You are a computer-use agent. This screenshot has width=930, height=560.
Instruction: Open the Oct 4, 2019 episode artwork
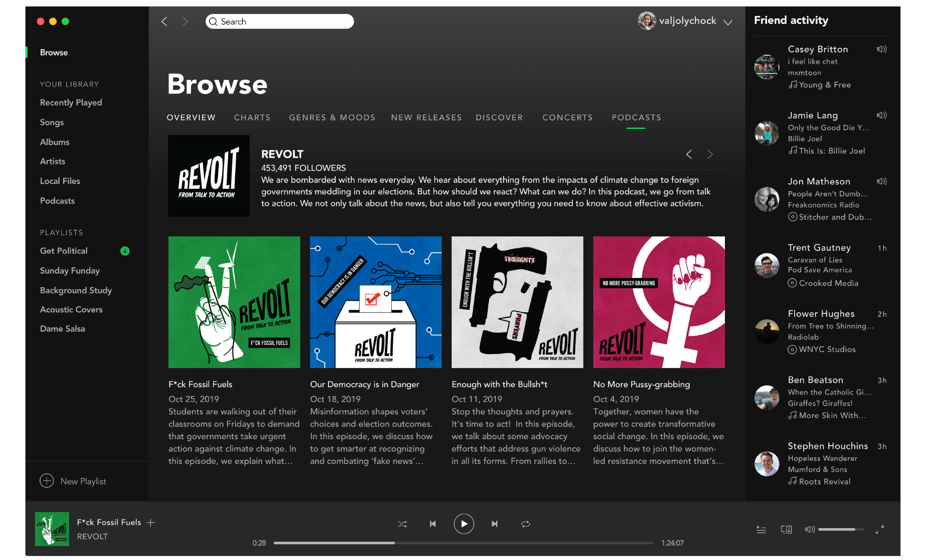659,302
